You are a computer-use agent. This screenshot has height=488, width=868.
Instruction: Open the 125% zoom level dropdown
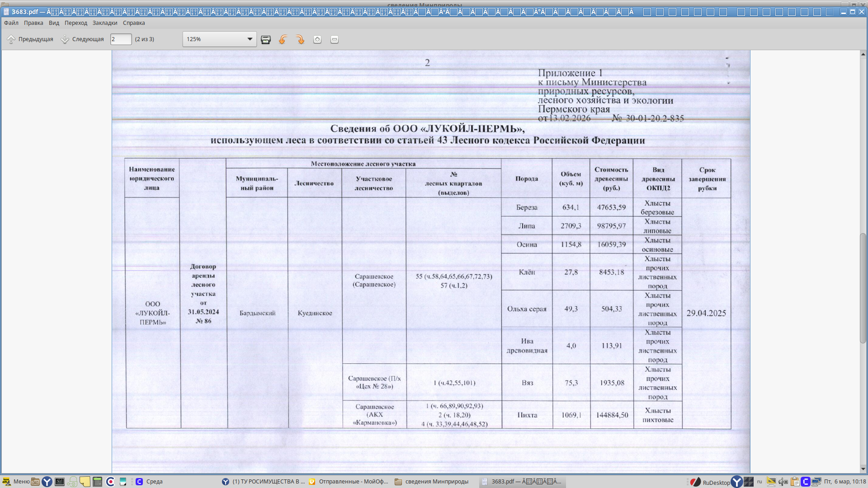(219, 39)
